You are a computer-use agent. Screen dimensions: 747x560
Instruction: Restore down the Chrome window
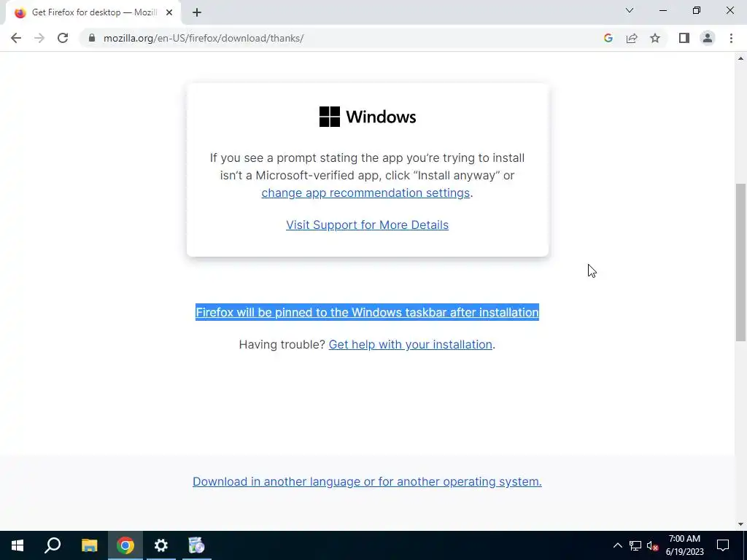(x=697, y=10)
